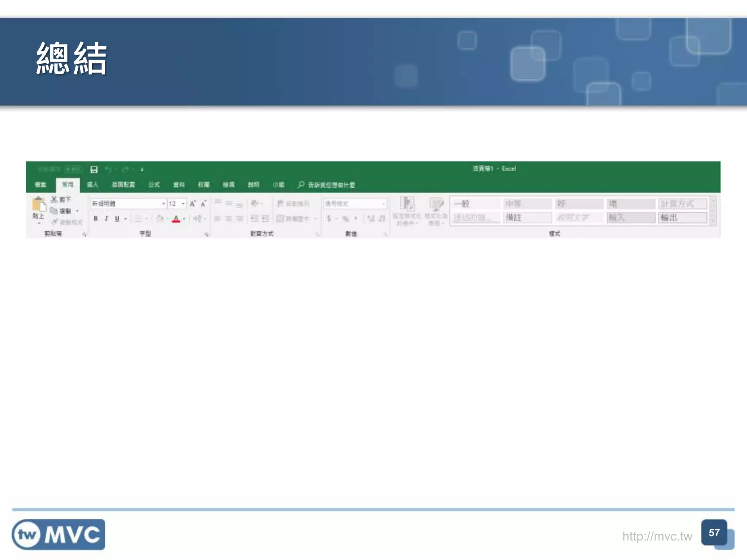Switch to the 插入 ribbon tab

(93, 184)
